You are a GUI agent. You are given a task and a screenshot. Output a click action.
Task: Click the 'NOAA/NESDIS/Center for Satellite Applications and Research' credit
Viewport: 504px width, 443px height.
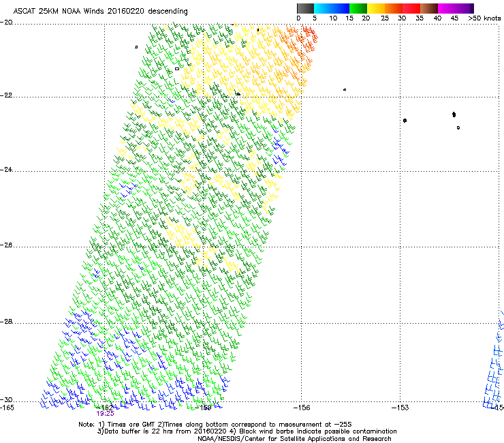point(294,439)
